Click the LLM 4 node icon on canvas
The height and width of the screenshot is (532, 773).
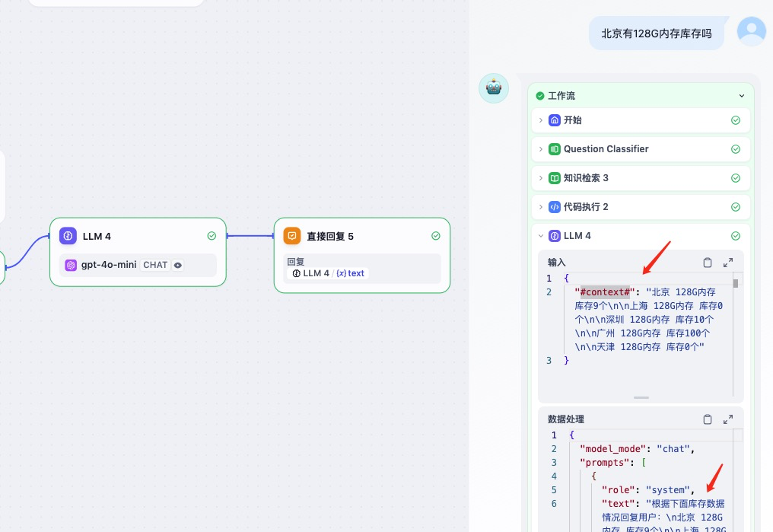(68, 236)
